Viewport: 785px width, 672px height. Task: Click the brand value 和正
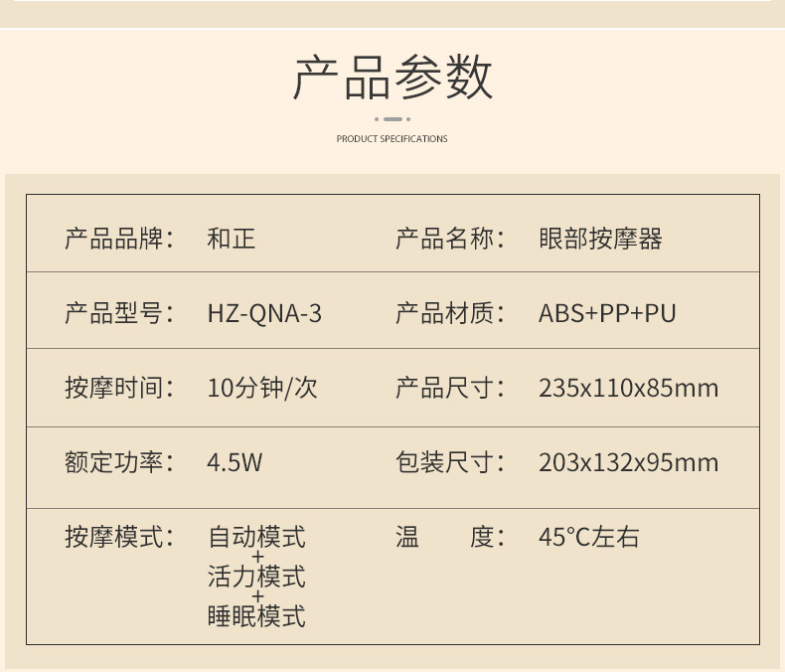[232, 239]
